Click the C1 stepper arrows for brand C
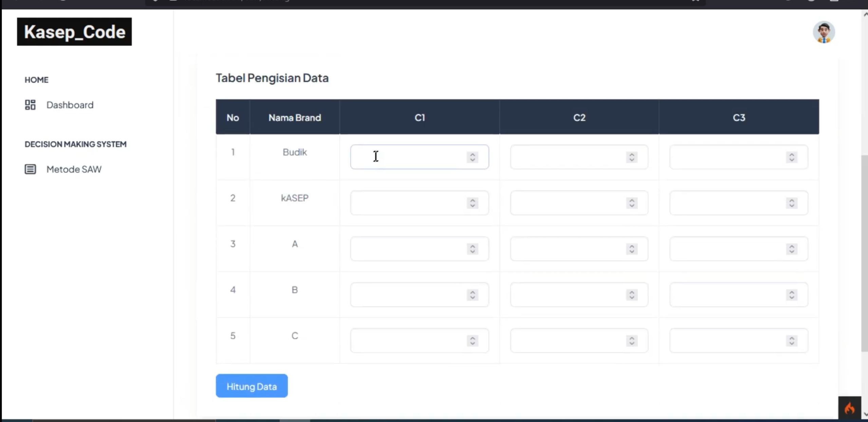 [x=473, y=341]
